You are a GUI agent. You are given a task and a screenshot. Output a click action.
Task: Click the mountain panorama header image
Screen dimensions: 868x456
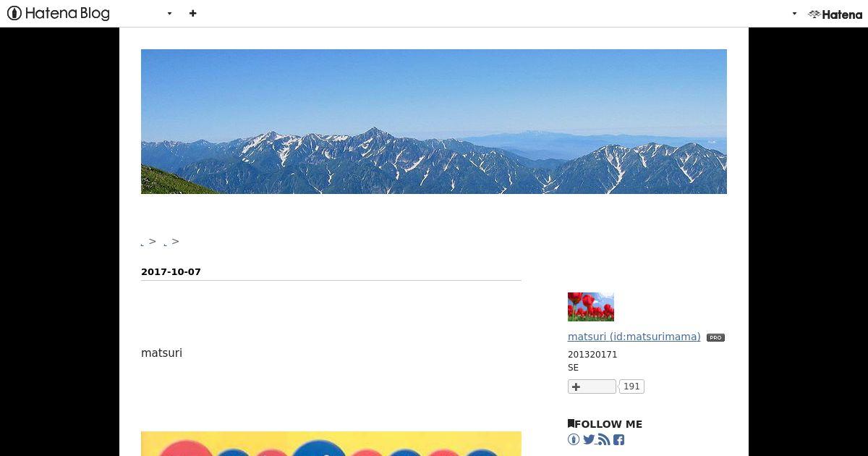[x=434, y=122]
